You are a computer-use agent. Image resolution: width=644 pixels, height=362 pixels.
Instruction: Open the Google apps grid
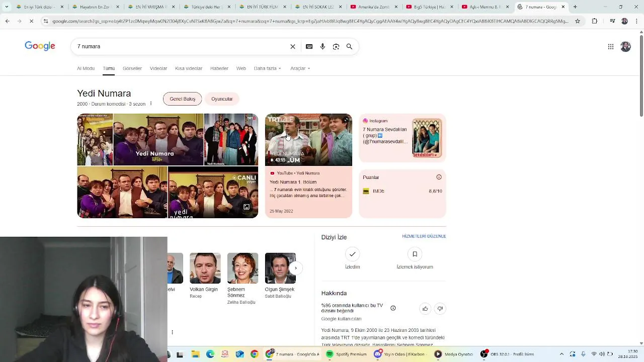click(610, 47)
